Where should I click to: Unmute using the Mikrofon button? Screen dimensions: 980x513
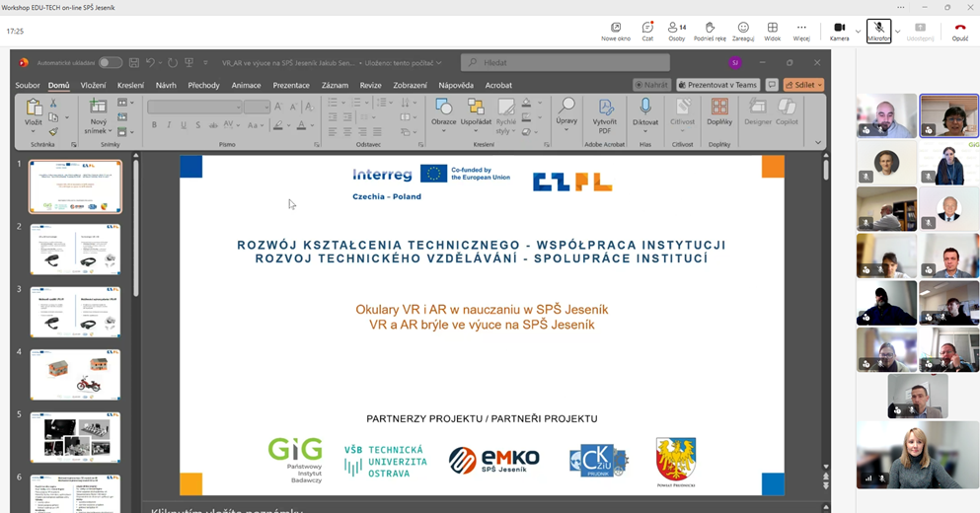pyautogui.click(x=877, y=28)
